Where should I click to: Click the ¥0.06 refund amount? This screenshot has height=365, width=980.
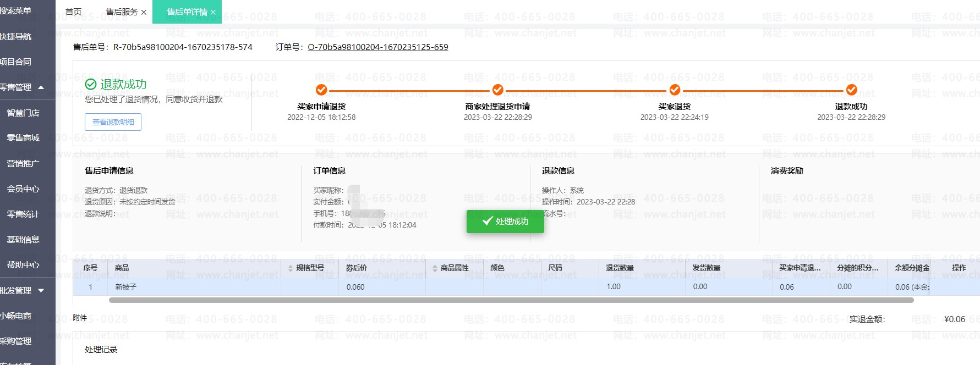coord(955,319)
